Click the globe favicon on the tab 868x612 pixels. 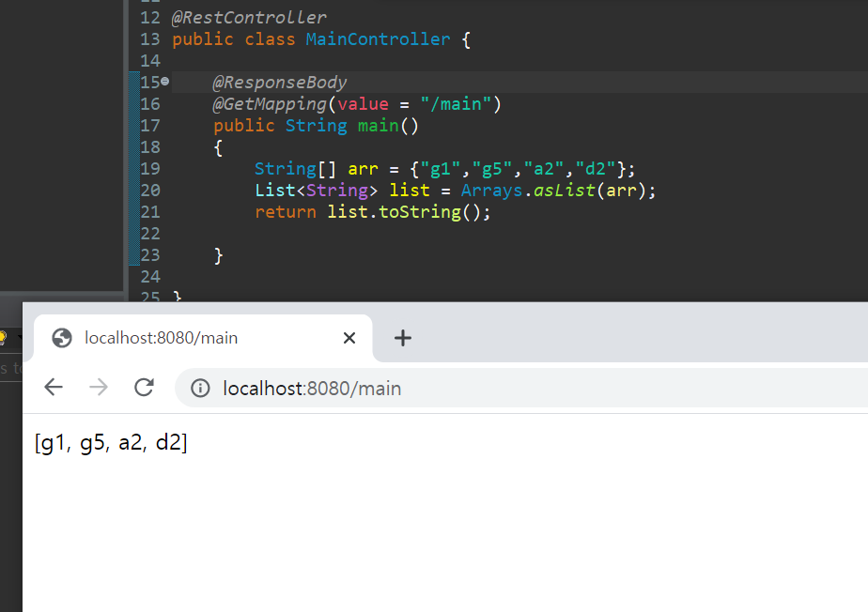[62, 338]
